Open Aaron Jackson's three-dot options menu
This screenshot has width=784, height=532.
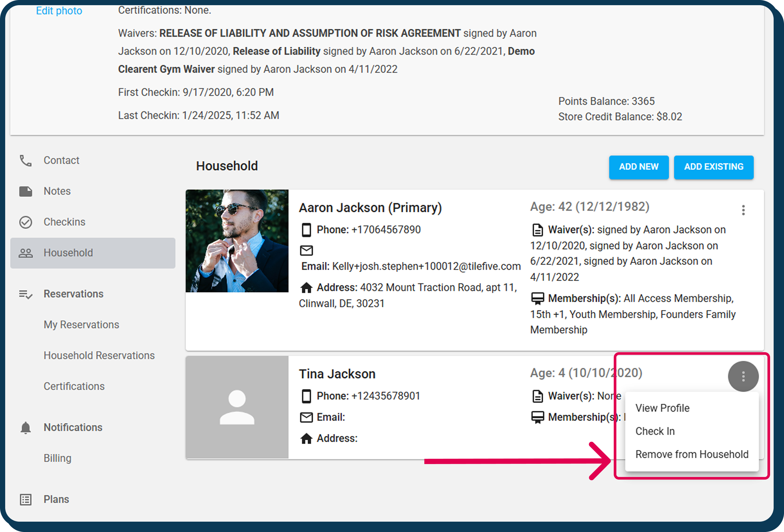[x=743, y=210]
